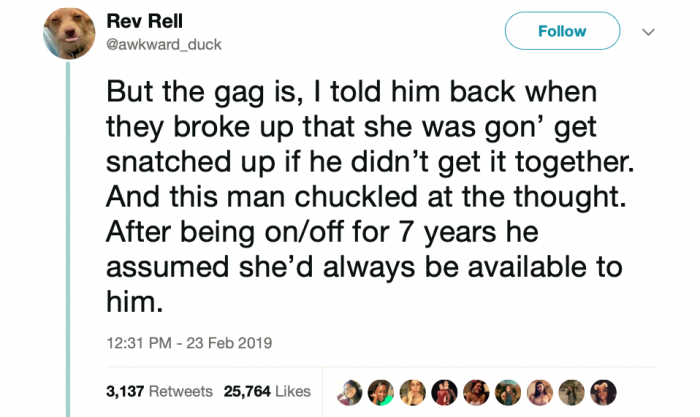Click the word 'Retweets' beside 3,137
Image resolution: width=700 pixels, height=417 pixels.
click(x=181, y=392)
